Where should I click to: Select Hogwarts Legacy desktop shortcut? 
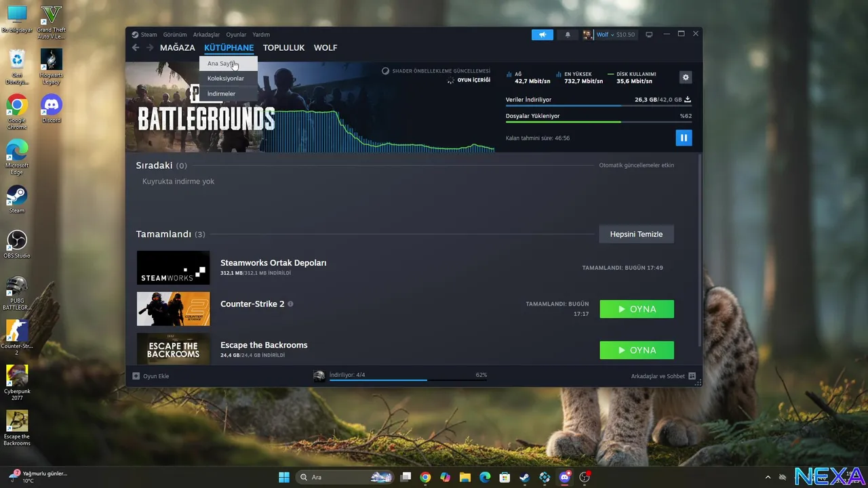coord(52,67)
